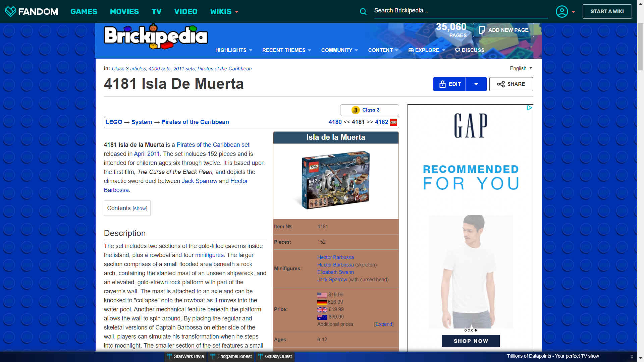Click the Class 3 rating badge

[369, 110]
